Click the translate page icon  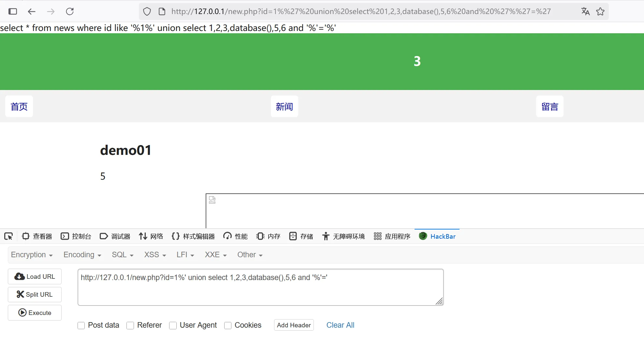(585, 11)
